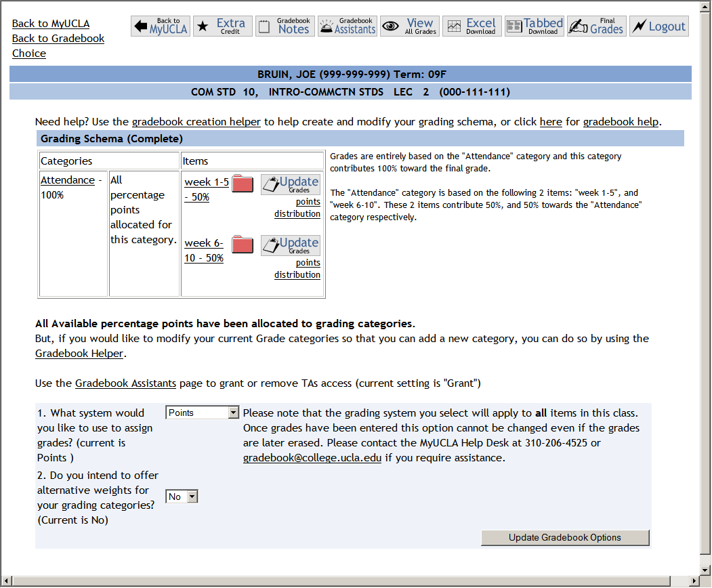
Task: Click Update Grades for week 6-10
Action: (x=291, y=245)
